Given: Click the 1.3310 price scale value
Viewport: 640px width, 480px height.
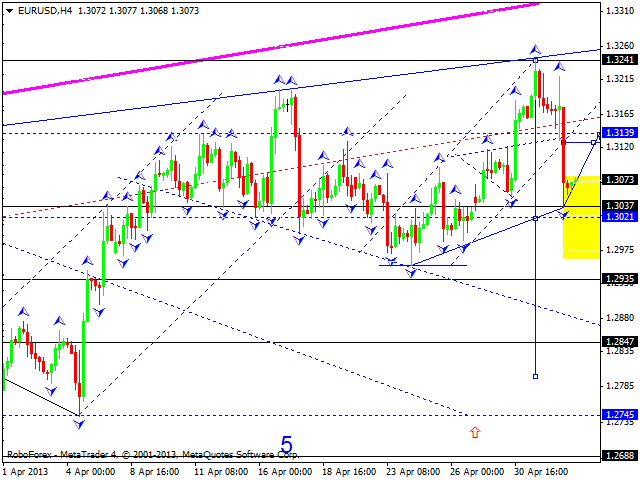Looking at the screenshot, I should pos(620,11).
